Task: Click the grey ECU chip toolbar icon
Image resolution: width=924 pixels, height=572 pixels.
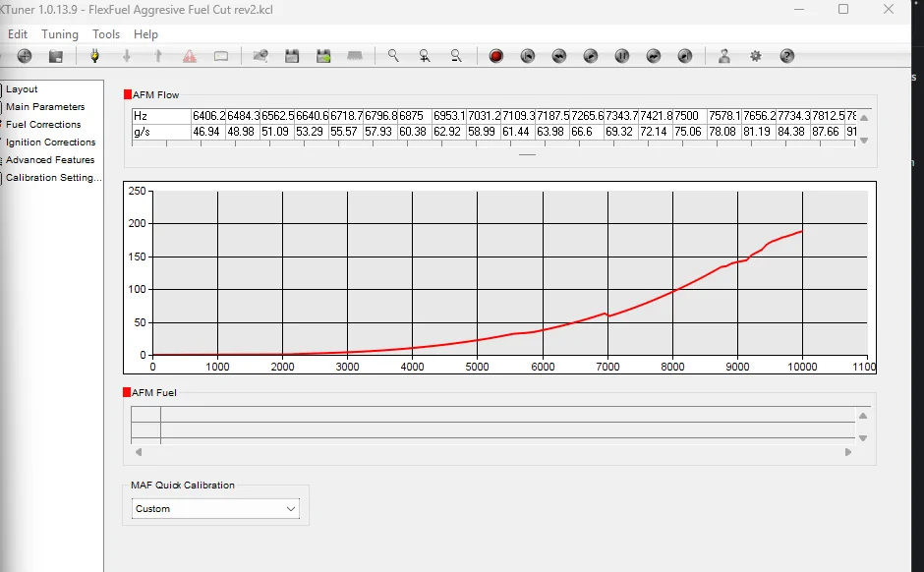Action: 355,56
